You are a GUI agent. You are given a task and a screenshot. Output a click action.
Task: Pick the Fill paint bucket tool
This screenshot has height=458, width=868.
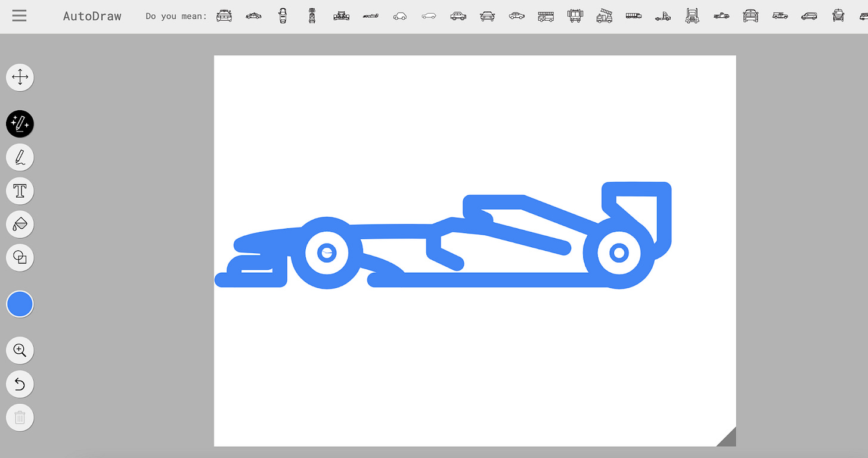(20, 224)
